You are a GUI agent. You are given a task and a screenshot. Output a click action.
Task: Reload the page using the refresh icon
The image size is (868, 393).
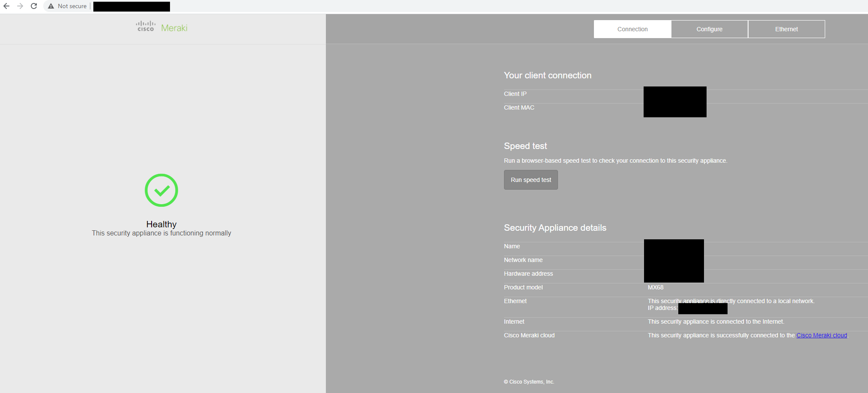[x=34, y=6]
